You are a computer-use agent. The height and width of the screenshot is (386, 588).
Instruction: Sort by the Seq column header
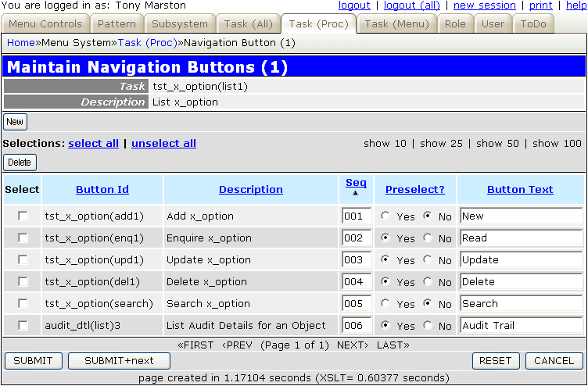tap(356, 183)
